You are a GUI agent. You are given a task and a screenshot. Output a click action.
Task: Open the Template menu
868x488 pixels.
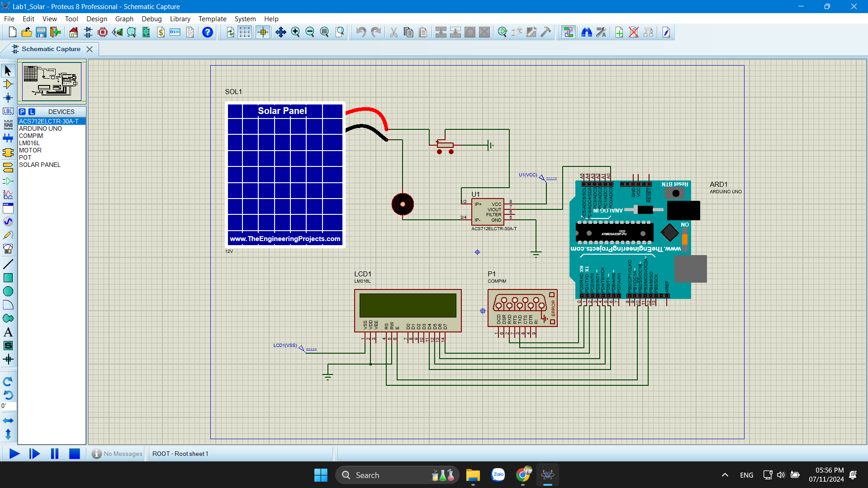212,19
